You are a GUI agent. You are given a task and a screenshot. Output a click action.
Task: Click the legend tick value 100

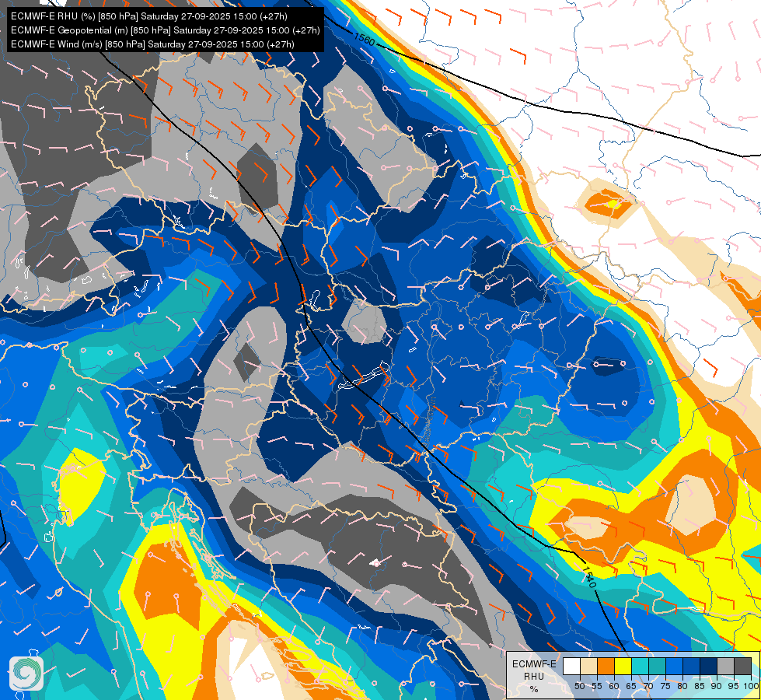[752, 686]
